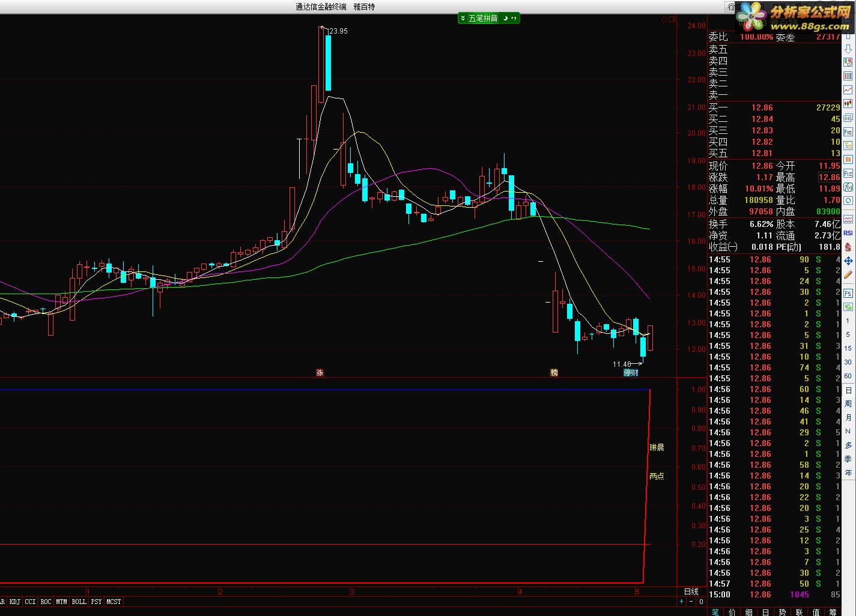Image resolution: width=856 pixels, height=616 pixels.
Task: Select the weekly 周 period
Action: [x=848, y=404]
